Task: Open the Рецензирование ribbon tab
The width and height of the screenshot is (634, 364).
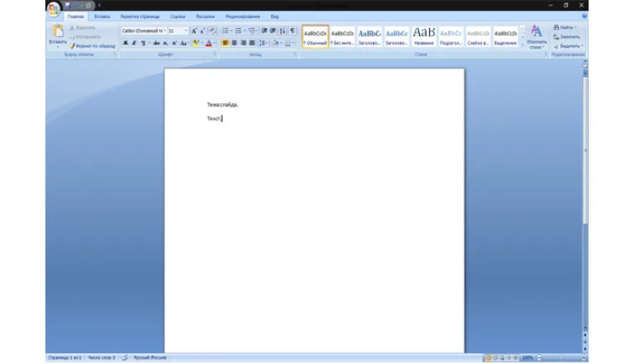Action: click(x=243, y=17)
